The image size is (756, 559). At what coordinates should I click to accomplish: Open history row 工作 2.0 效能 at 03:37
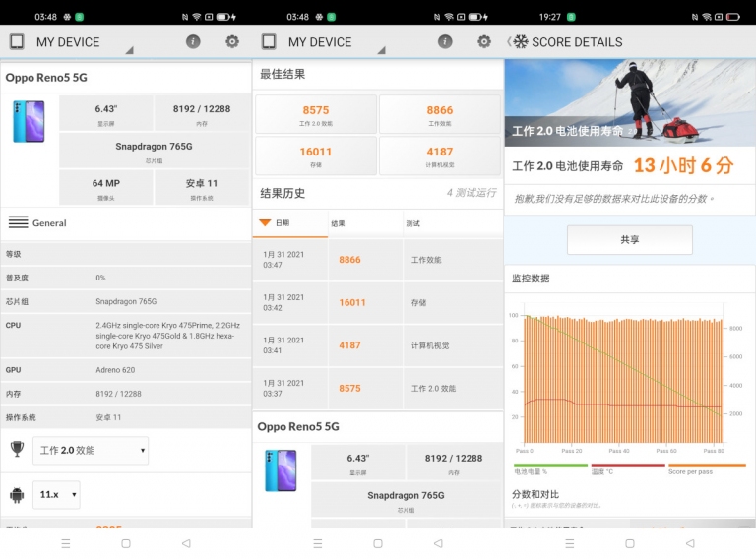click(x=378, y=389)
